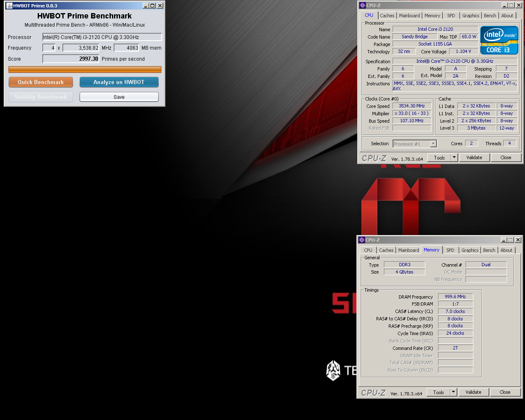Click the HWBOT Prime title bar icon
The width and height of the screenshot is (525, 420).
tap(9, 6)
